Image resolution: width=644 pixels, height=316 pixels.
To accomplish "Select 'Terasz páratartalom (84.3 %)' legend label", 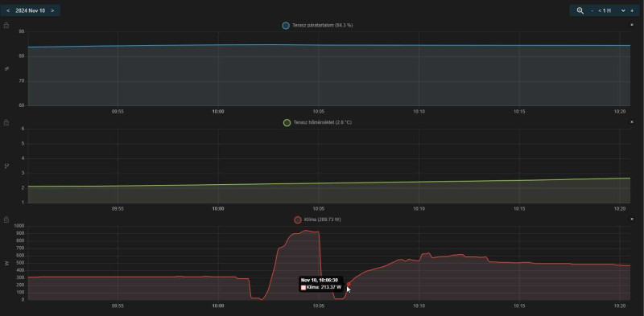I will (323, 26).
